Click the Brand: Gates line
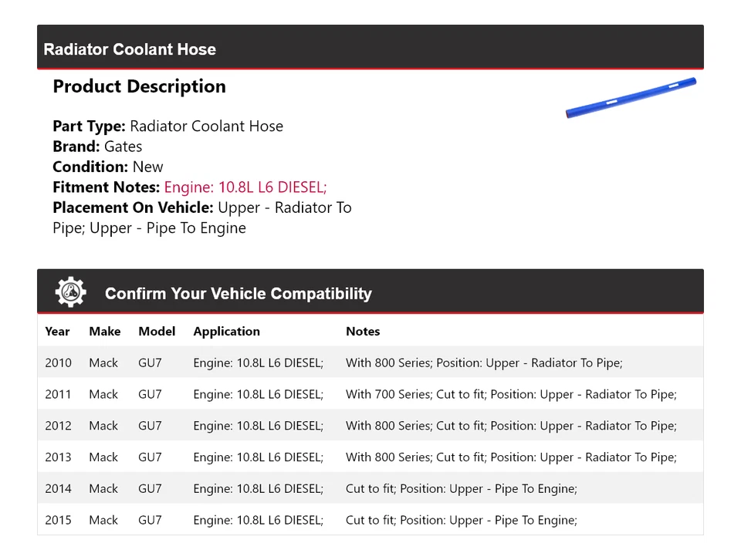Image resolution: width=741 pixels, height=560 pixels. coord(97,147)
